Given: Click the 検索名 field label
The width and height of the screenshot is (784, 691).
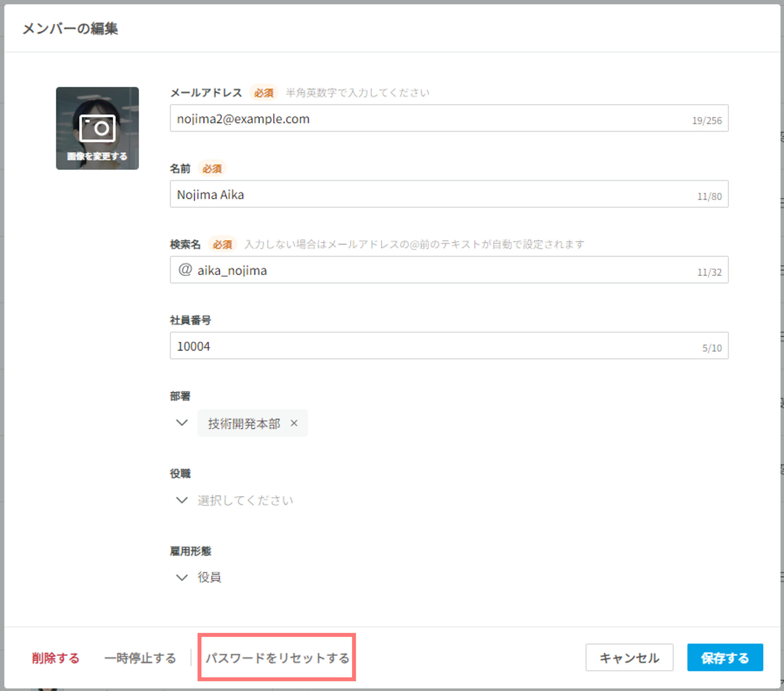Looking at the screenshot, I should [x=185, y=244].
